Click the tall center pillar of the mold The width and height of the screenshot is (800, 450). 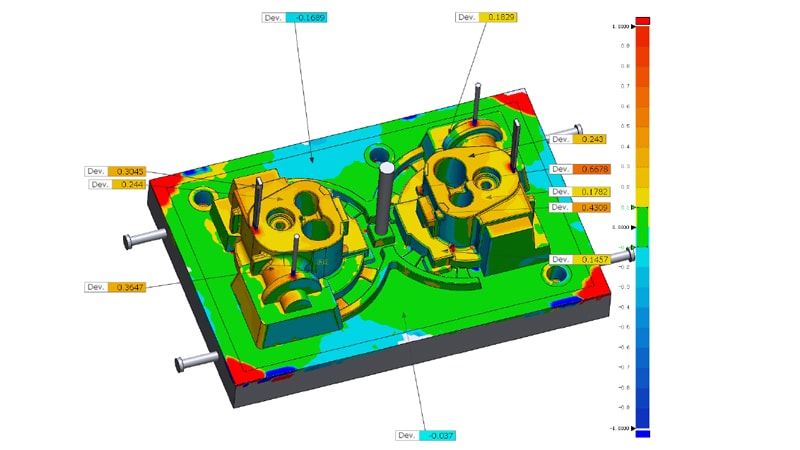[x=383, y=196]
